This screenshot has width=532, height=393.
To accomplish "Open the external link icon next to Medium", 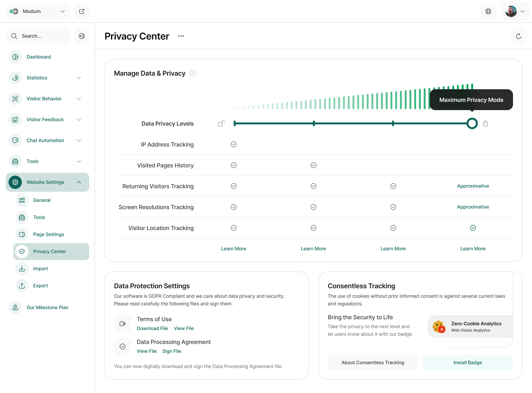I will (x=82, y=11).
